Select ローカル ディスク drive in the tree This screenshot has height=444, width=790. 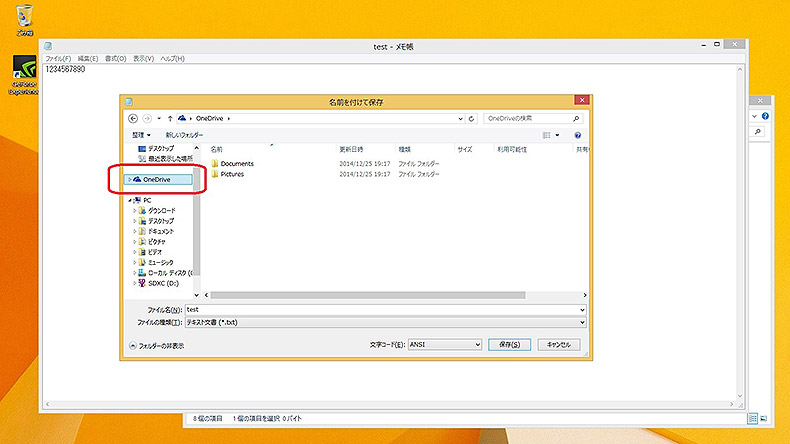click(166, 273)
